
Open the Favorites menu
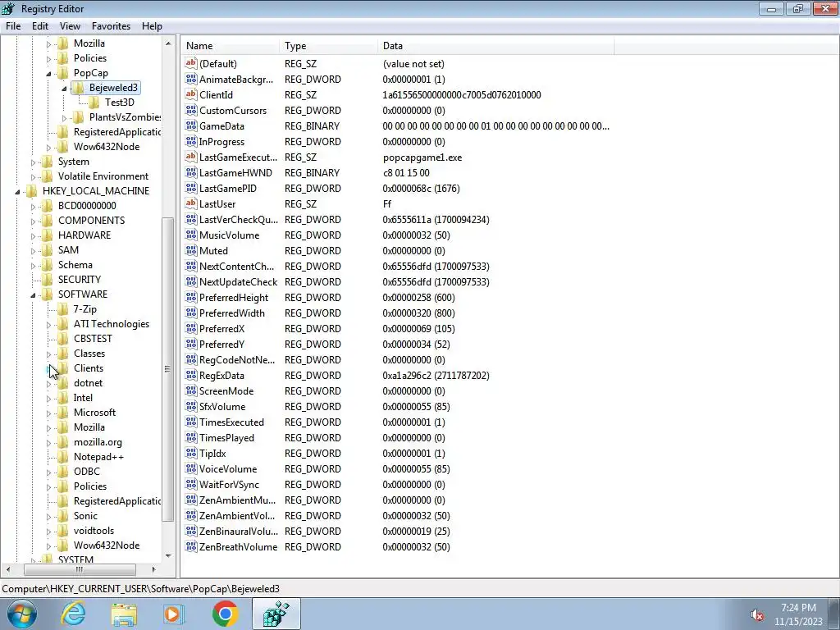pyautogui.click(x=111, y=25)
